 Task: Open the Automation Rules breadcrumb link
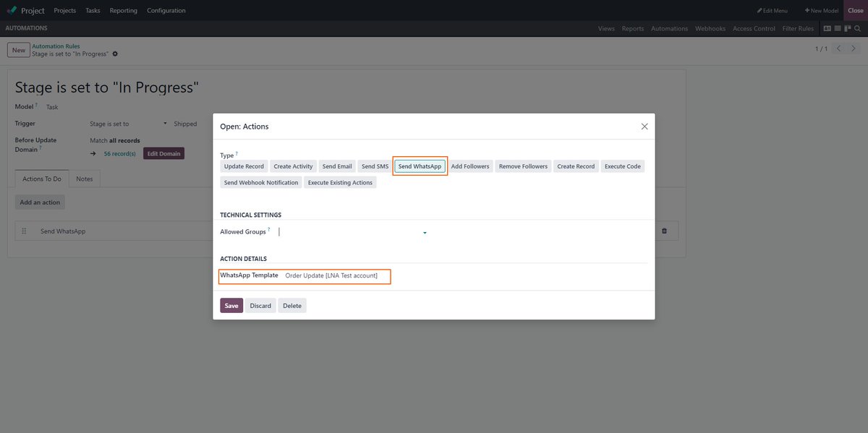pyautogui.click(x=56, y=46)
